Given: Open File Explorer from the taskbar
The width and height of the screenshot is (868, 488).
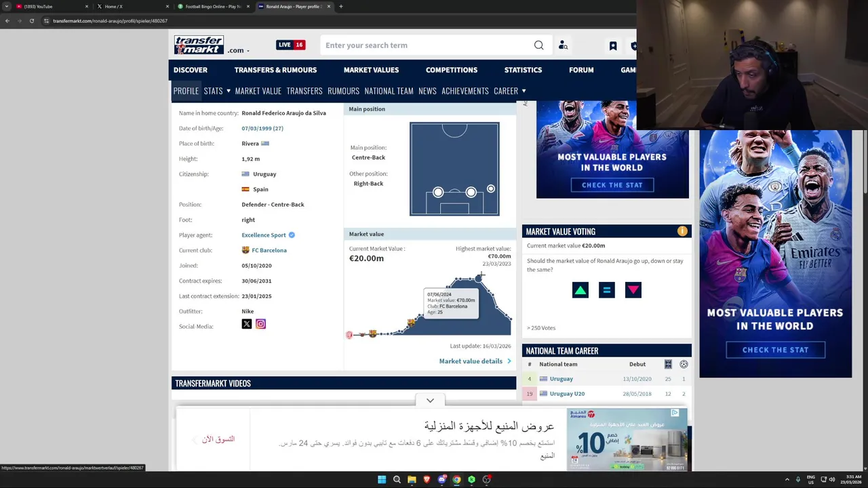Looking at the screenshot, I should 412,480.
